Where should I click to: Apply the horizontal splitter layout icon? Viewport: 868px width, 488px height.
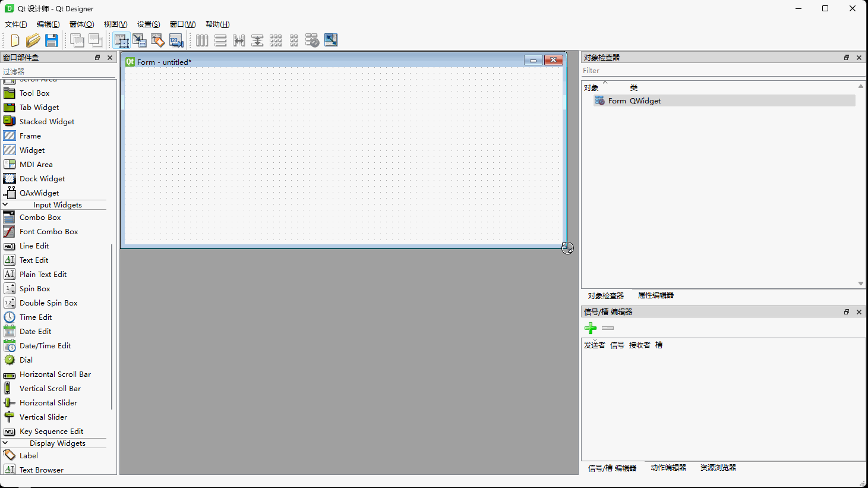pos(239,40)
